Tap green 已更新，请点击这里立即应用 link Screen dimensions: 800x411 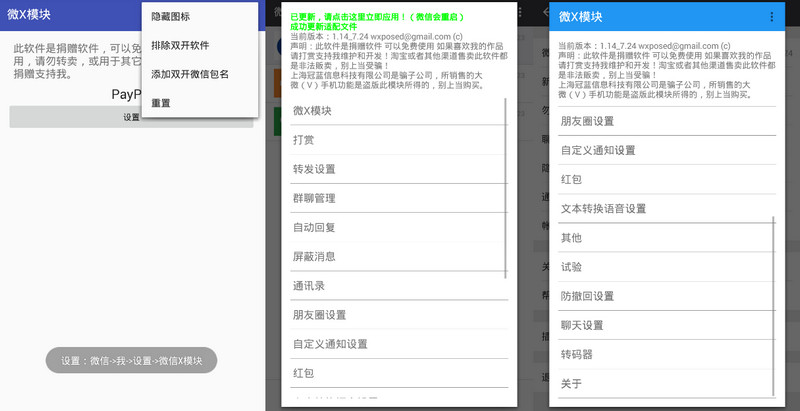pyautogui.click(x=377, y=17)
